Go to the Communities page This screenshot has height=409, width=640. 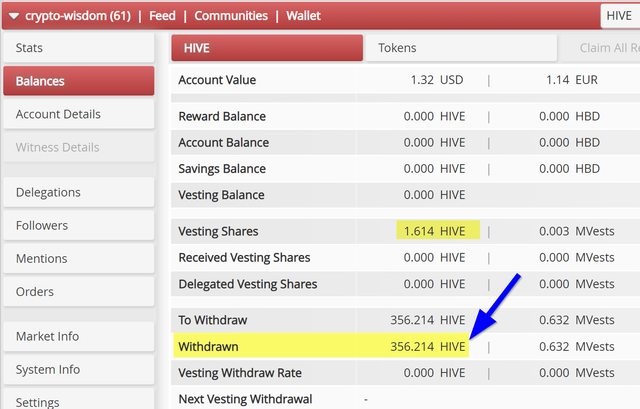(x=231, y=16)
